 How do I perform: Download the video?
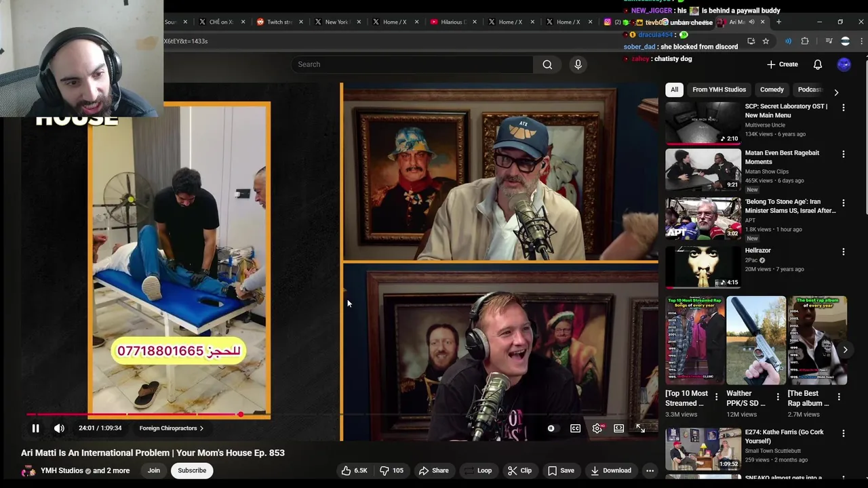(610, 470)
